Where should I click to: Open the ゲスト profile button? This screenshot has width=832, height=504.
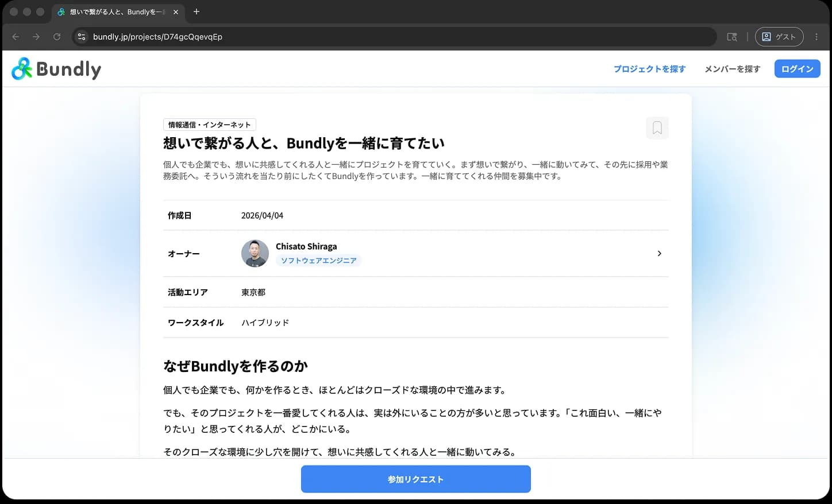pos(779,37)
